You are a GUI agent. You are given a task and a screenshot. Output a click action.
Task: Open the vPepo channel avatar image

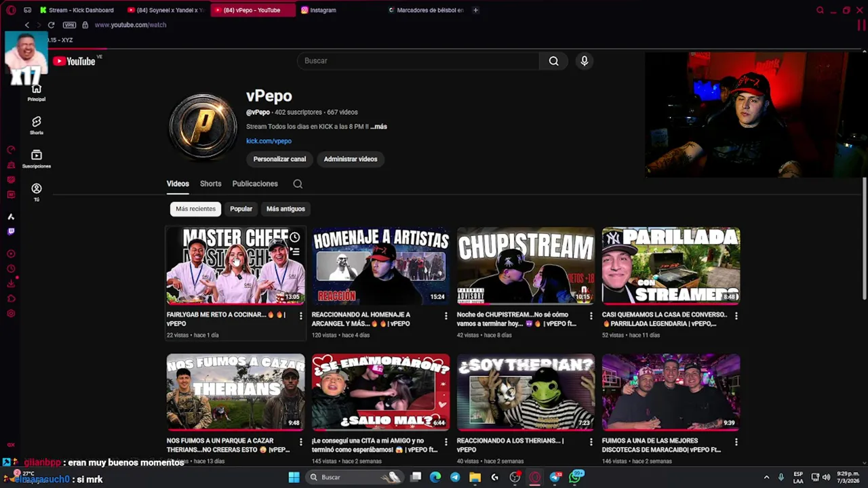pos(203,126)
